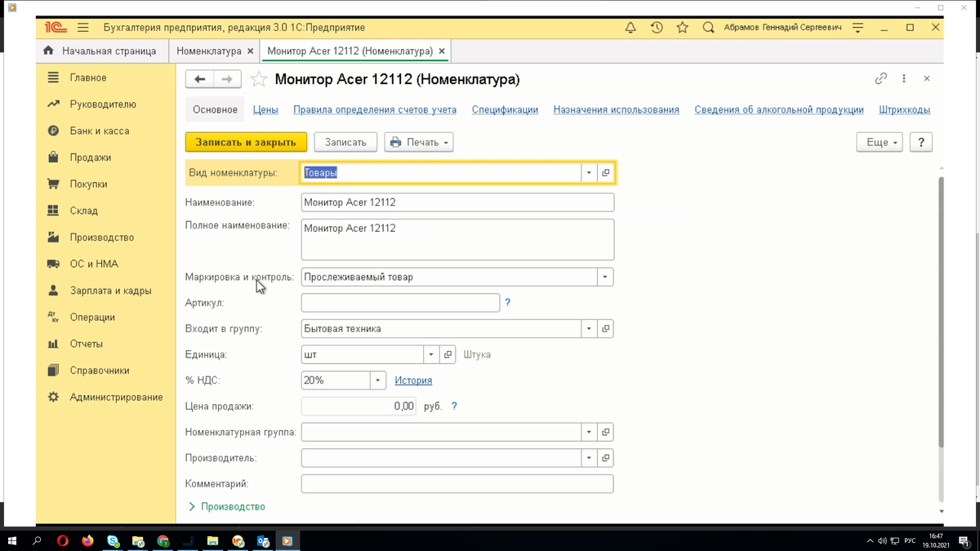The width and height of the screenshot is (980, 551).
Task: Open three-dot form options menu
Action: [903, 78]
